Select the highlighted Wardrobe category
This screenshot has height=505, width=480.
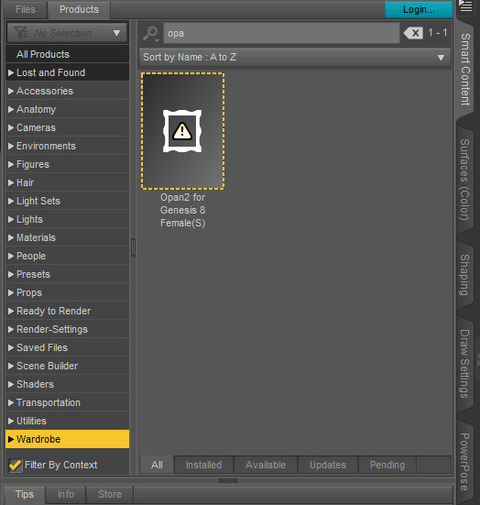pyautogui.click(x=67, y=439)
